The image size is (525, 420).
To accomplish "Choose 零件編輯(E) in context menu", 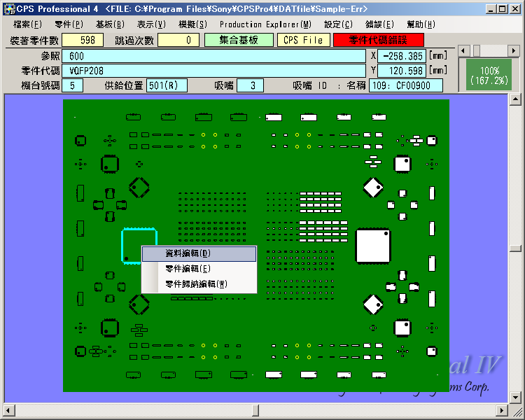I will (199, 269).
